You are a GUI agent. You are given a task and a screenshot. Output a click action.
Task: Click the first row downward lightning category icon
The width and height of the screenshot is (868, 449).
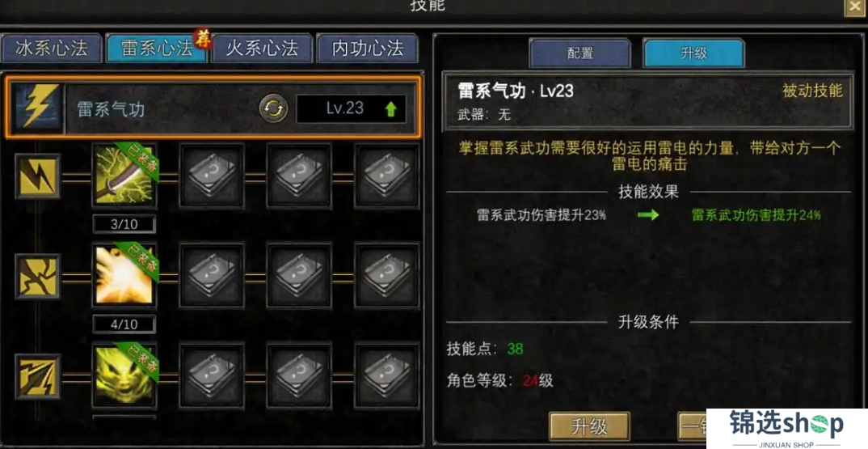click(38, 176)
